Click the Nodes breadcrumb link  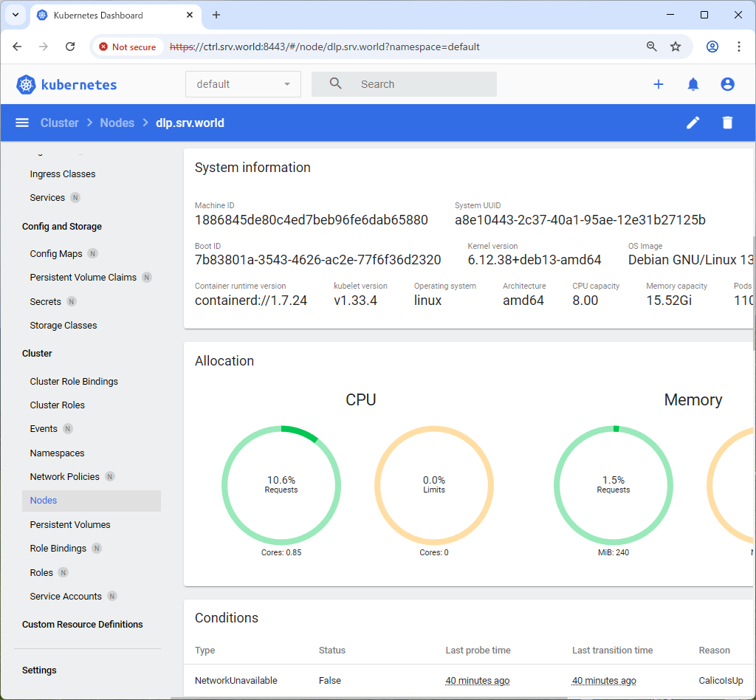pos(117,123)
